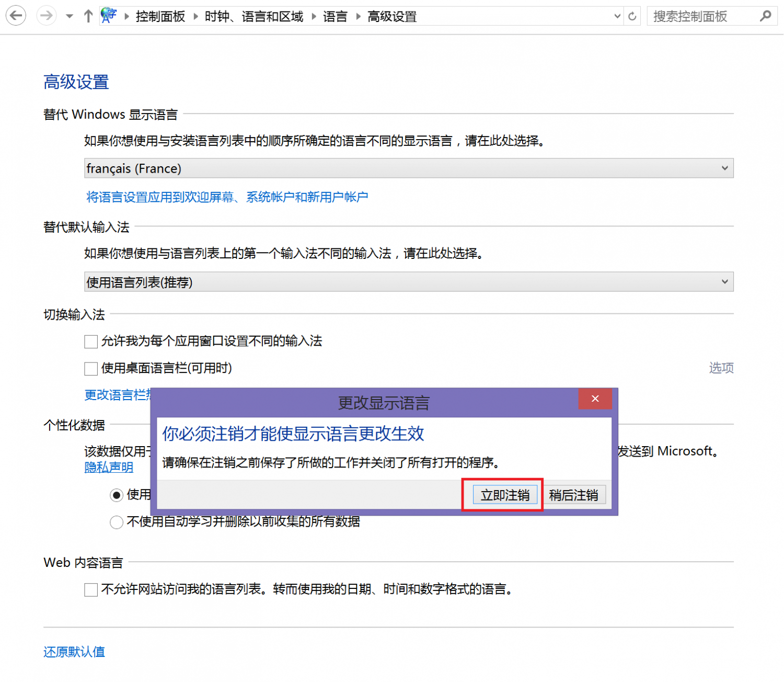Go up one level with the Up arrow

[88, 16]
